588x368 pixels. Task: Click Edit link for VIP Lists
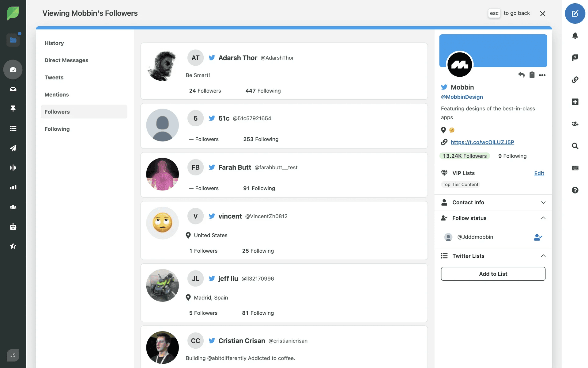(539, 173)
